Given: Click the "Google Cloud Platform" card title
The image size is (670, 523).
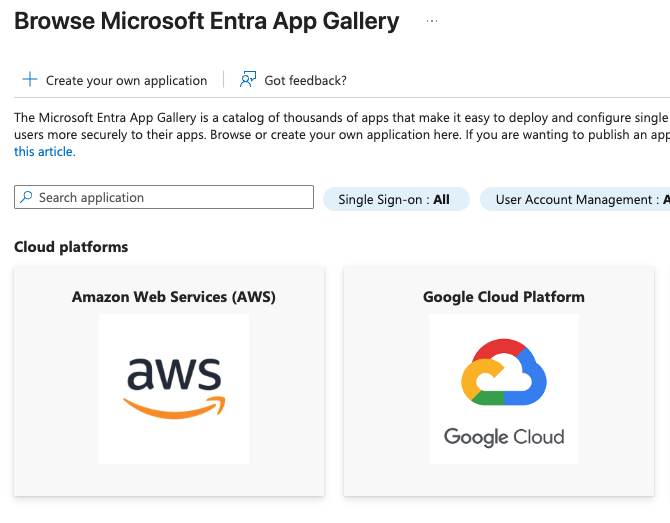Looking at the screenshot, I should point(504,297).
